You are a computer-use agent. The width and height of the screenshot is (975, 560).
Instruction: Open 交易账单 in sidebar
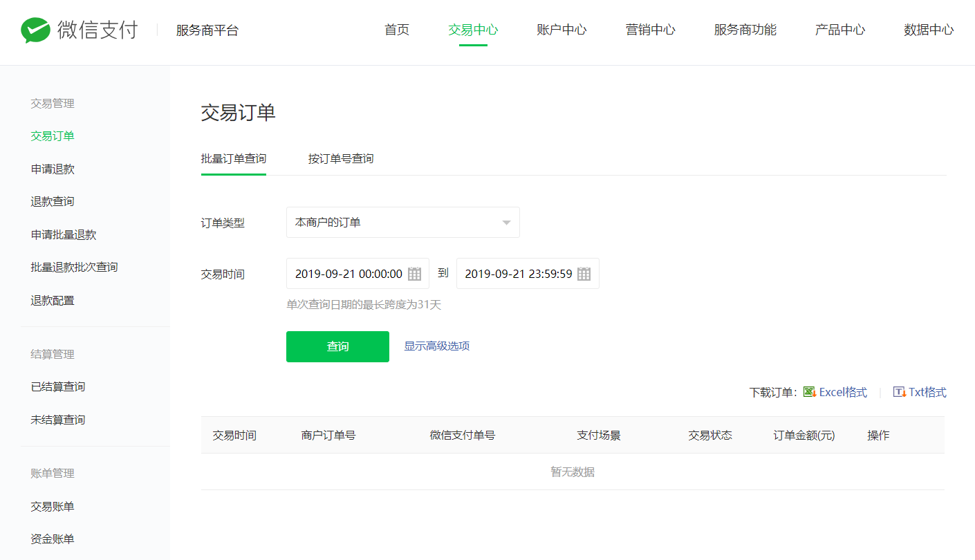click(x=53, y=507)
